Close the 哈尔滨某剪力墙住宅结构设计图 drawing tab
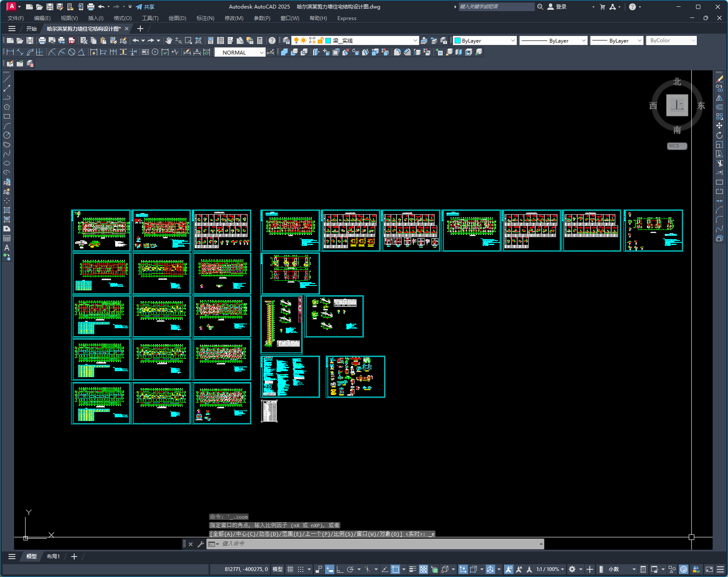 click(127, 29)
